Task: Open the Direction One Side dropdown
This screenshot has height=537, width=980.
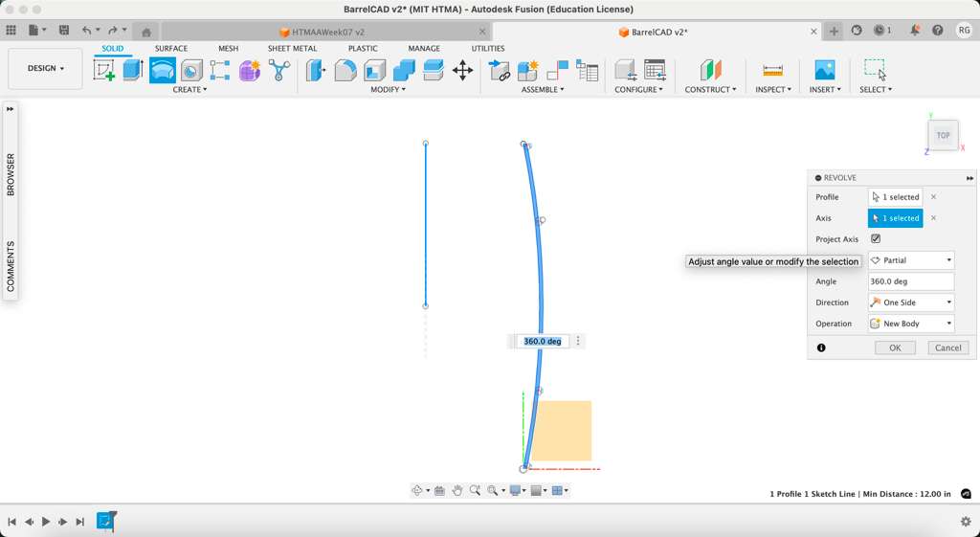Action: tap(910, 302)
